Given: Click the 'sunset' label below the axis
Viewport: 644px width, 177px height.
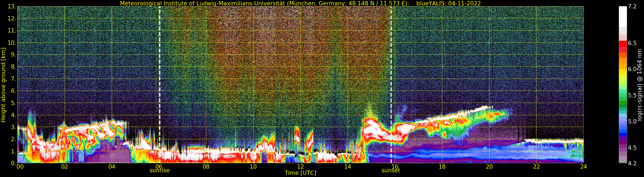Looking at the screenshot, I should coord(391,171).
